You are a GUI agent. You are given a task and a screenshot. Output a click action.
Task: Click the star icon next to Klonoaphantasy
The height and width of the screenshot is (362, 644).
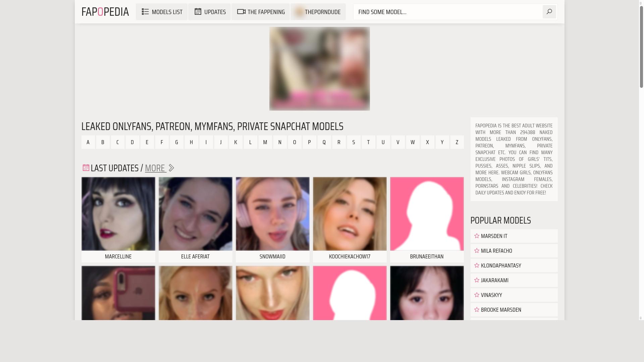(x=477, y=265)
